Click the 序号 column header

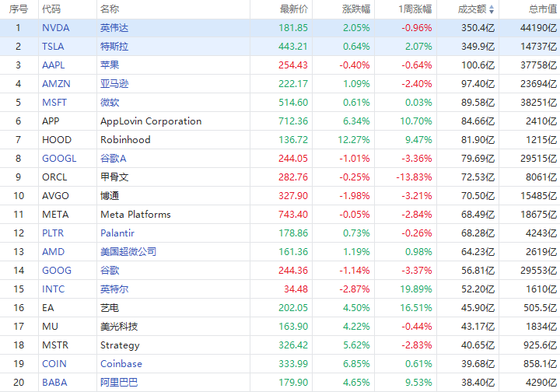[18, 9]
